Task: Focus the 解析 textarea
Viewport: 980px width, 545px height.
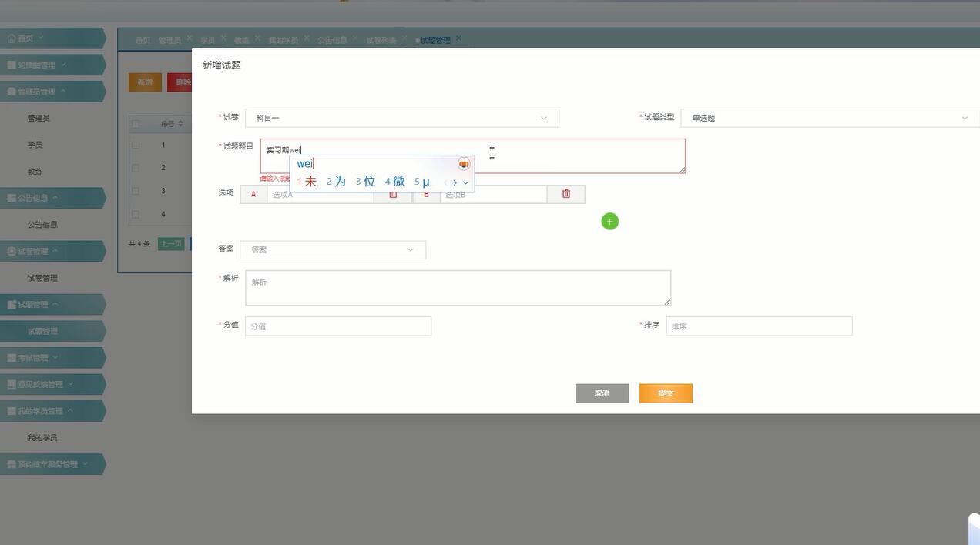Action: tap(458, 288)
